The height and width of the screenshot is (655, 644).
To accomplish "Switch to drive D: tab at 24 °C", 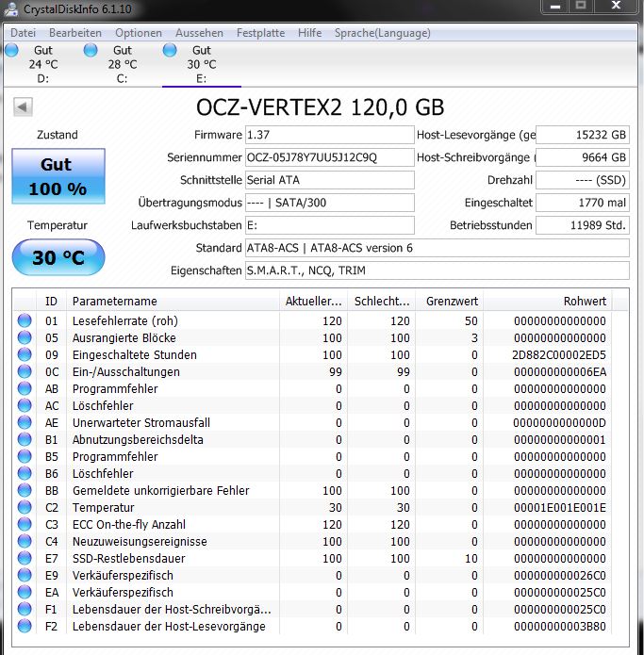I will 43,64.
